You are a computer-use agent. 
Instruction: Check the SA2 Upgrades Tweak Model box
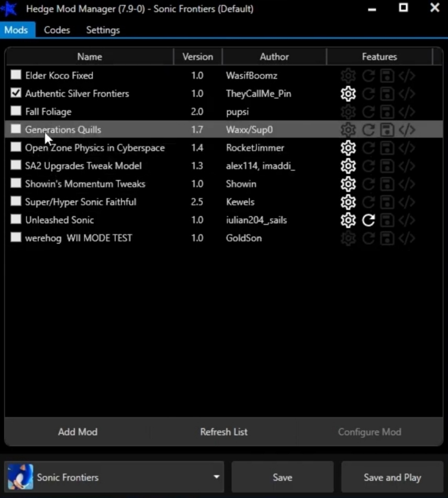16,165
